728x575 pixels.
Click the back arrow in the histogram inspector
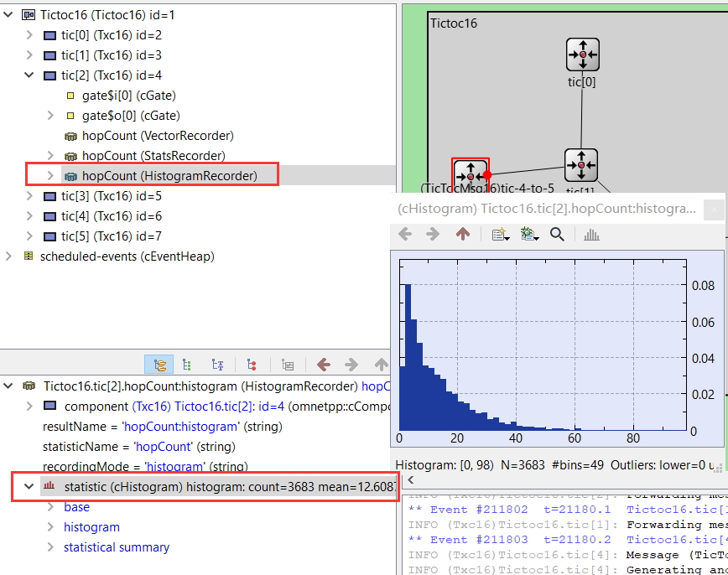pyautogui.click(x=404, y=235)
